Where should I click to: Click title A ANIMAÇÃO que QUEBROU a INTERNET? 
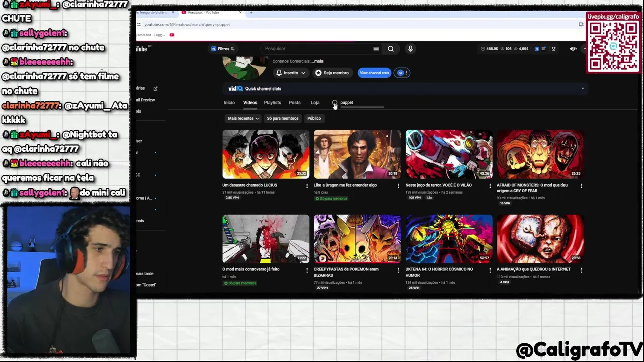click(533, 269)
